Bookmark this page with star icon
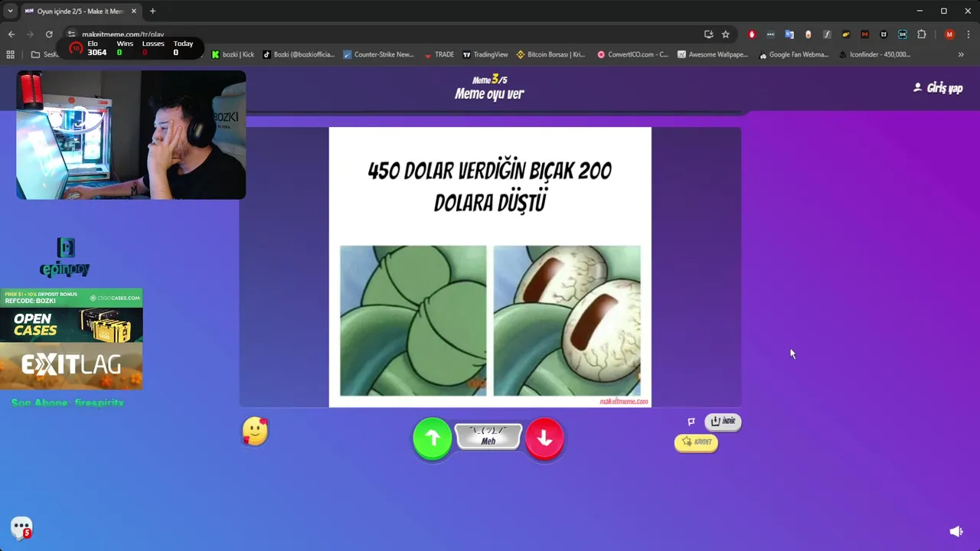 coord(726,34)
